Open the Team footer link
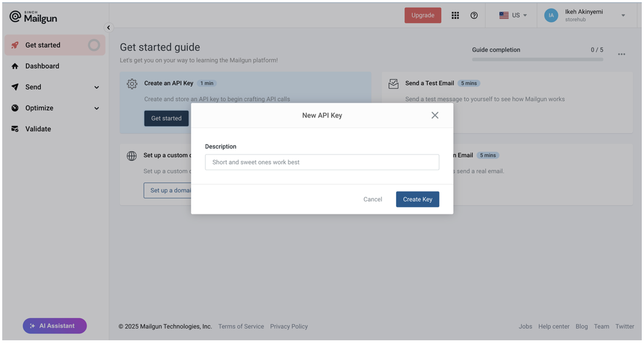The height and width of the screenshot is (344, 644). coord(602,327)
